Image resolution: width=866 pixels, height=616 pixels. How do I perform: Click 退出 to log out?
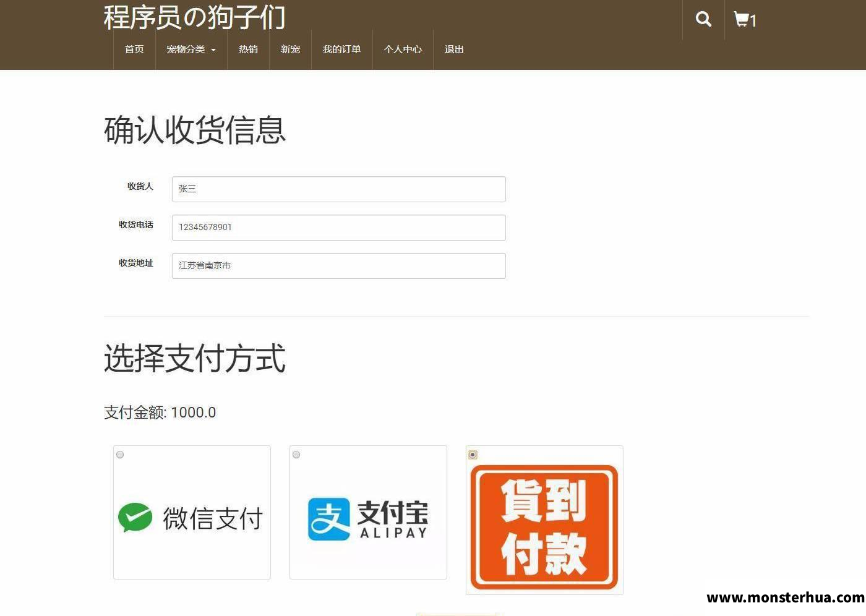click(454, 49)
